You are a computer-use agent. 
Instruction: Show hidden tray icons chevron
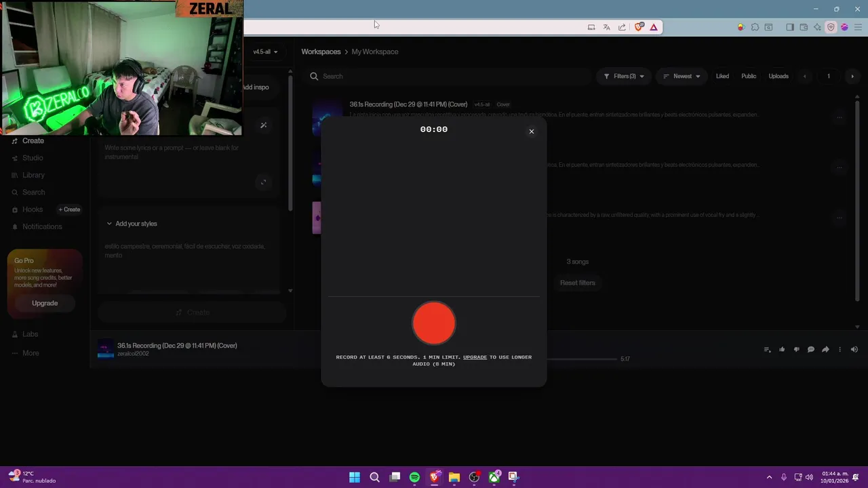[769, 477]
